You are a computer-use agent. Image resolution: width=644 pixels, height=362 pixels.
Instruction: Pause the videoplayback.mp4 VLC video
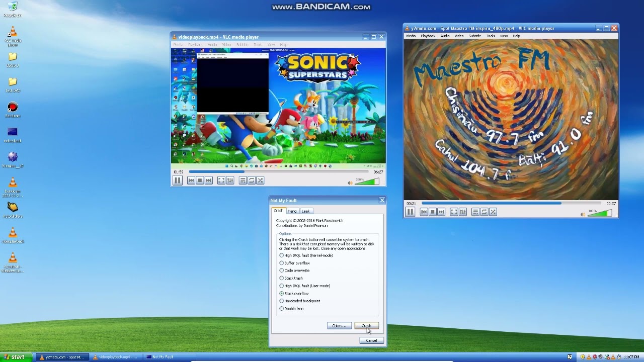[177, 180]
